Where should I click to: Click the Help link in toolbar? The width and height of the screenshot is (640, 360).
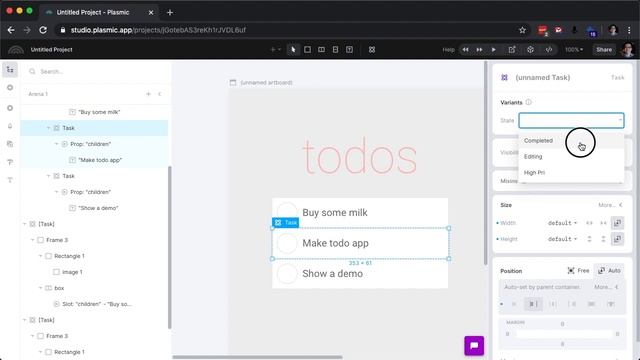[448, 50]
